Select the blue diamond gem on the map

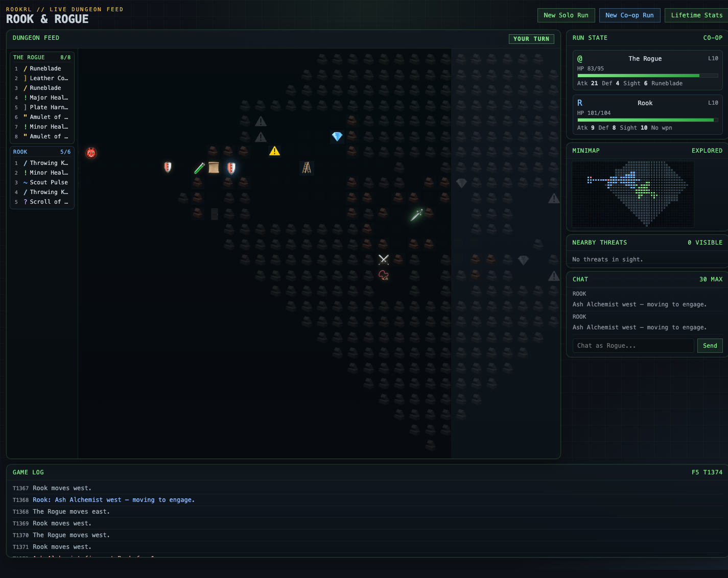tap(337, 136)
